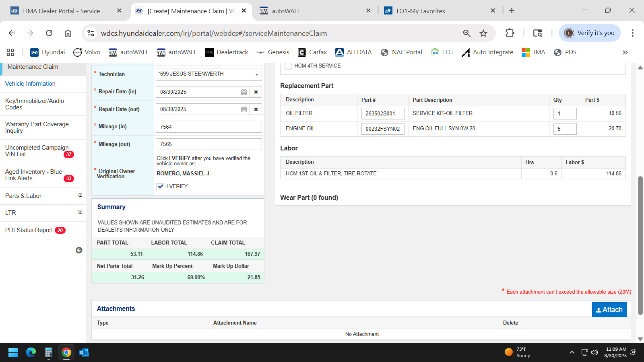Uncheck the I VERIFY checkbox
Image resolution: width=644 pixels, height=362 pixels.
(x=161, y=187)
